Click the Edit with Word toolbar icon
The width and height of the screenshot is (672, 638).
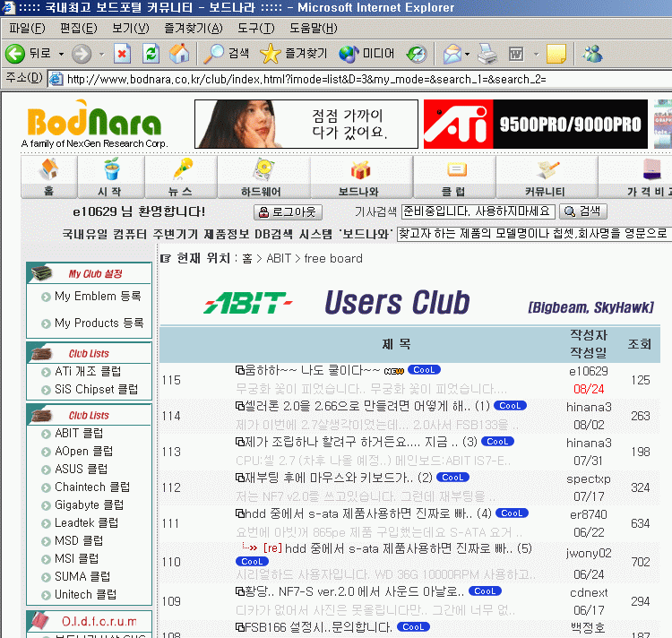coord(516,54)
